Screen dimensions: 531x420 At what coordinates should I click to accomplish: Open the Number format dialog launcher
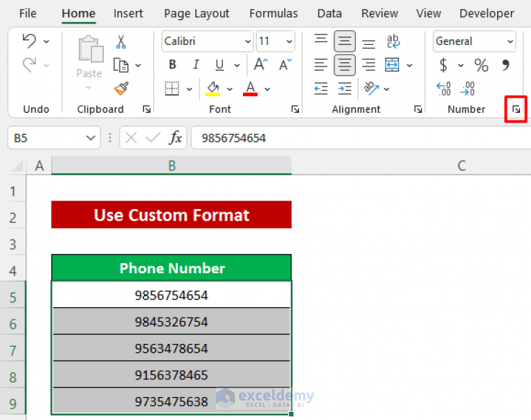coord(516,109)
